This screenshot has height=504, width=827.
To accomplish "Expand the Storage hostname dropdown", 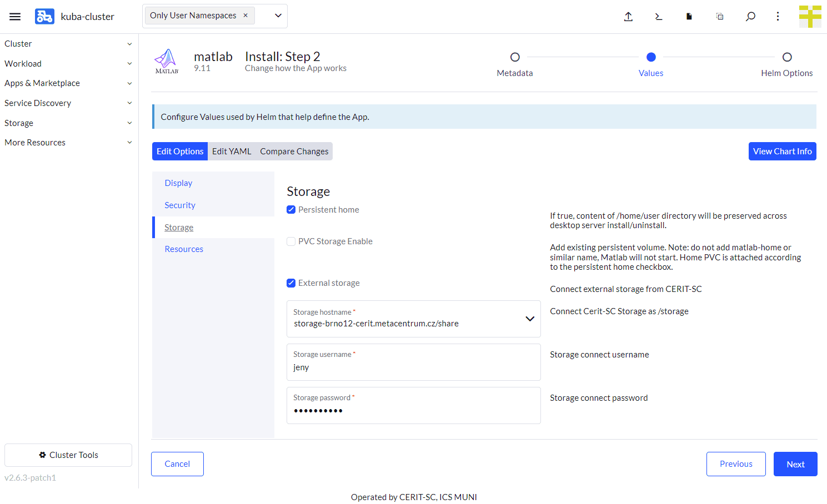I will tap(529, 319).
